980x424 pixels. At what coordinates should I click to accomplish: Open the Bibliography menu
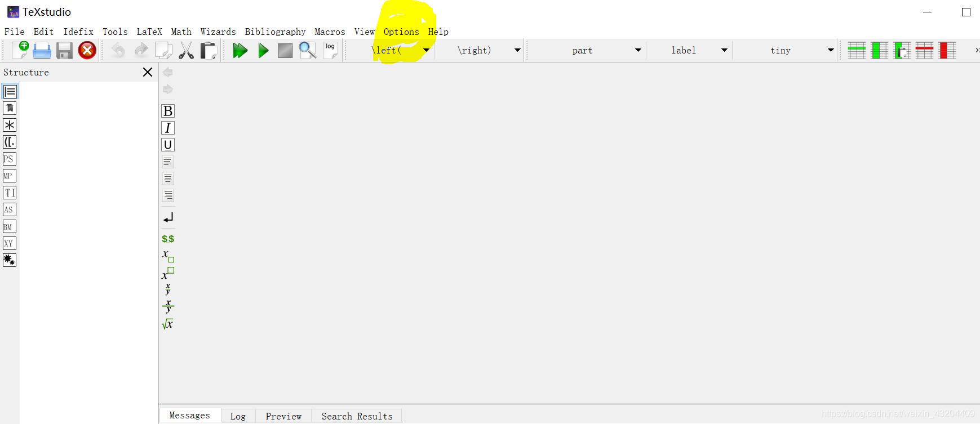(276, 32)
